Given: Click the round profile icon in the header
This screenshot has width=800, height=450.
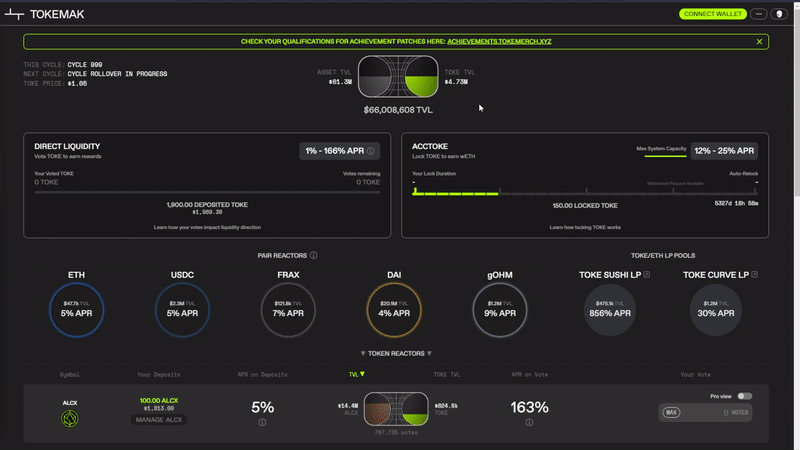Looking at the screenshot, I should (779, 14).
